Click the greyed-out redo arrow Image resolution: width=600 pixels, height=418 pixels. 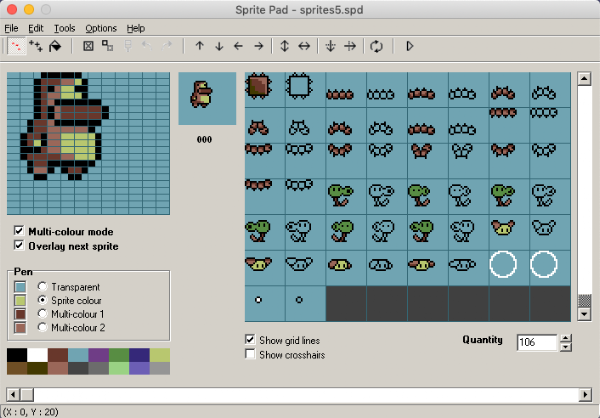pyautogui.click(x=167, y=46)
